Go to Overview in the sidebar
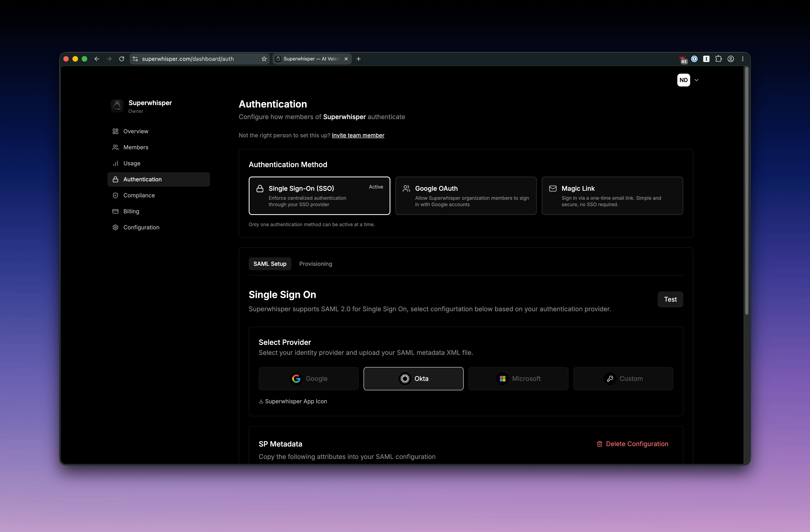The image size is (810, 532). pyautogui.click(x=159, y=131)
